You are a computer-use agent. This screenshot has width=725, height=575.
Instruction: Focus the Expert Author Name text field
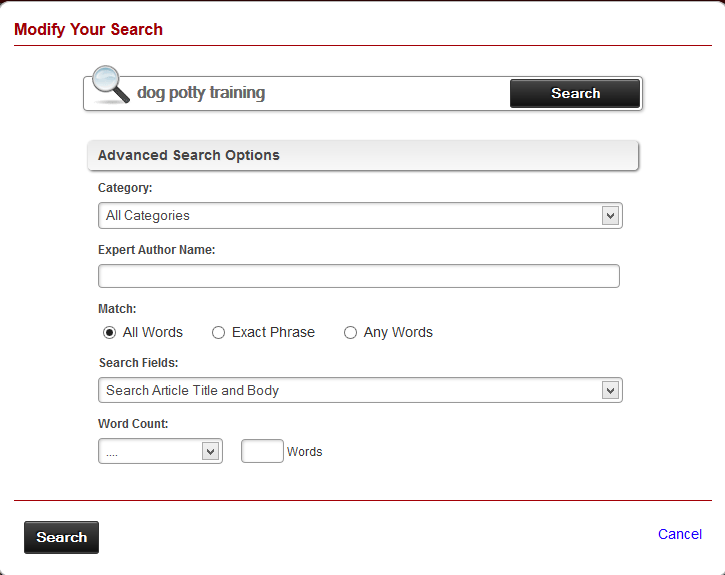[x=358, y=276]
